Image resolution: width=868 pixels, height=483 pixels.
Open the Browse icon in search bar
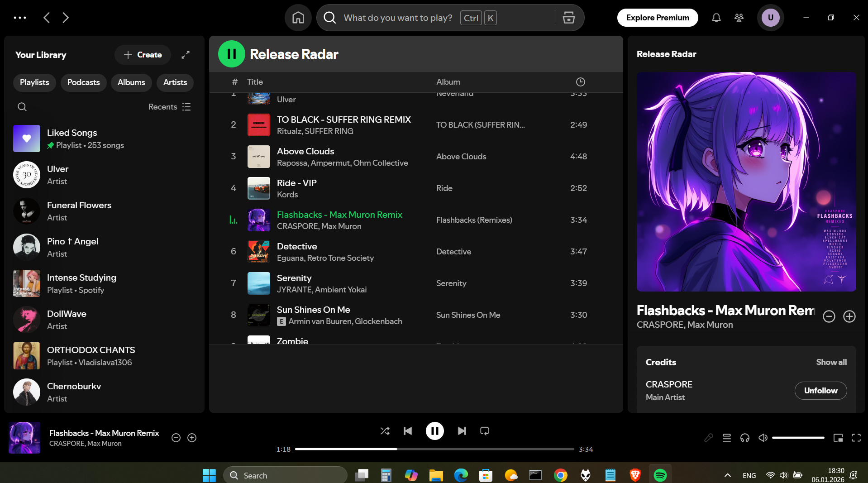(569, 18)
